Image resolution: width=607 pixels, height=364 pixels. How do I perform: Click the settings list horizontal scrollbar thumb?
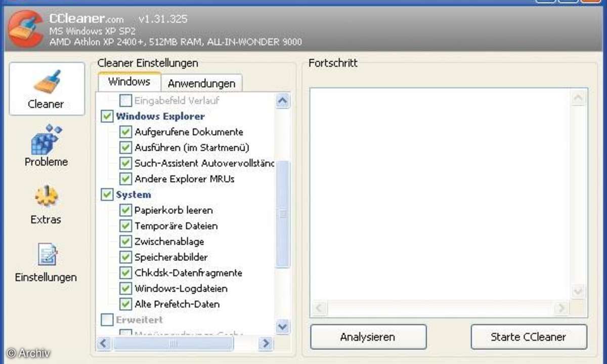[x=173, y=344]
